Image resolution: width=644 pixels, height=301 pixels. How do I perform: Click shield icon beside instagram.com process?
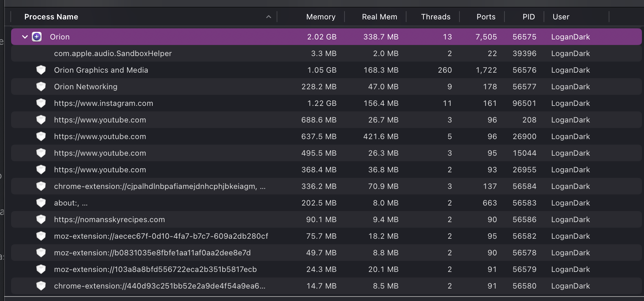(x=41, y=103)
